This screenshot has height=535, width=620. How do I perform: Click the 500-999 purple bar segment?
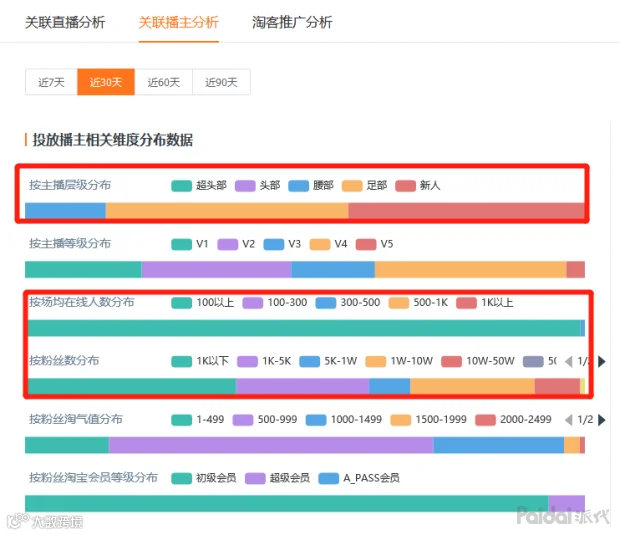[271, 445]
